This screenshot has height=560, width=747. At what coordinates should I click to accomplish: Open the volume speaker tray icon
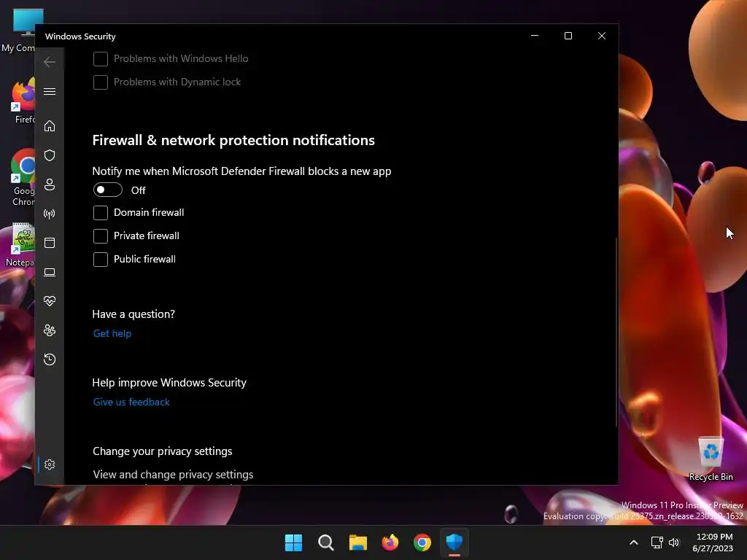click(674, 542)
